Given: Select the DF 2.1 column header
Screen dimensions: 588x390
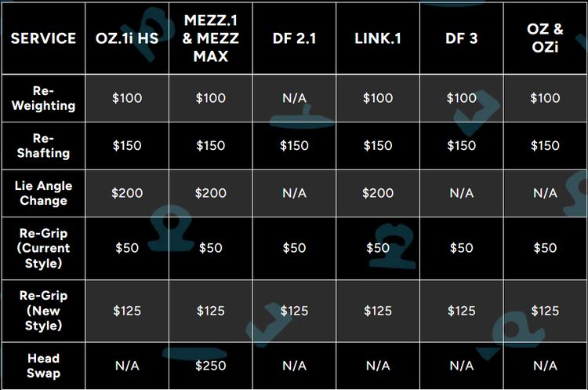Looking at the screenshot, I should point(294,38).
